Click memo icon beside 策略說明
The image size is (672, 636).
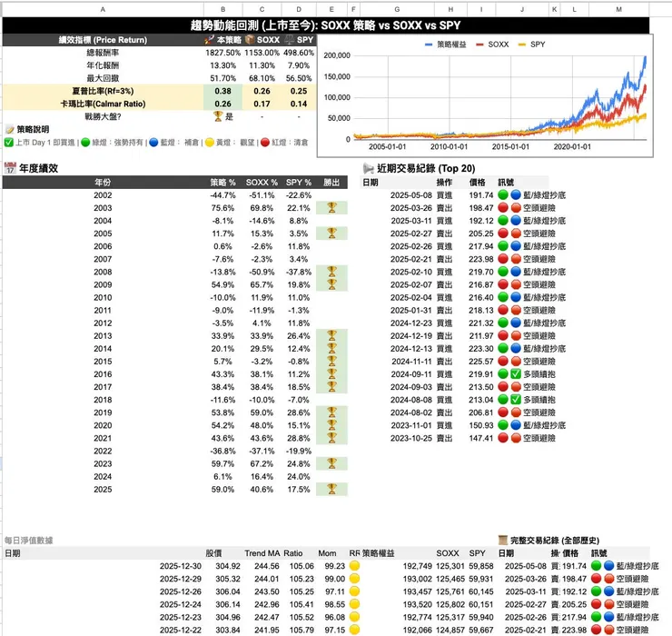pyautogui.click(x=9, y=130)
